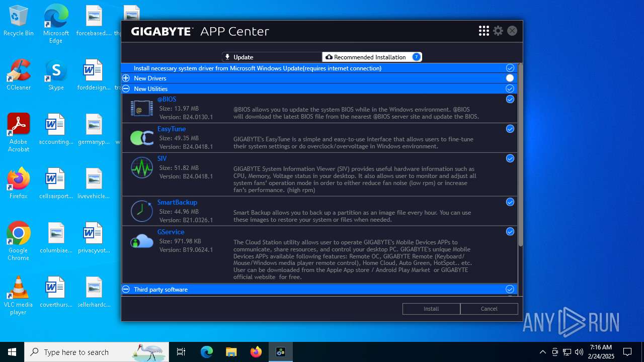This screenshot has height=362, width=644.
Task: Collapse the New Utilities section
Action: (126, 89)
